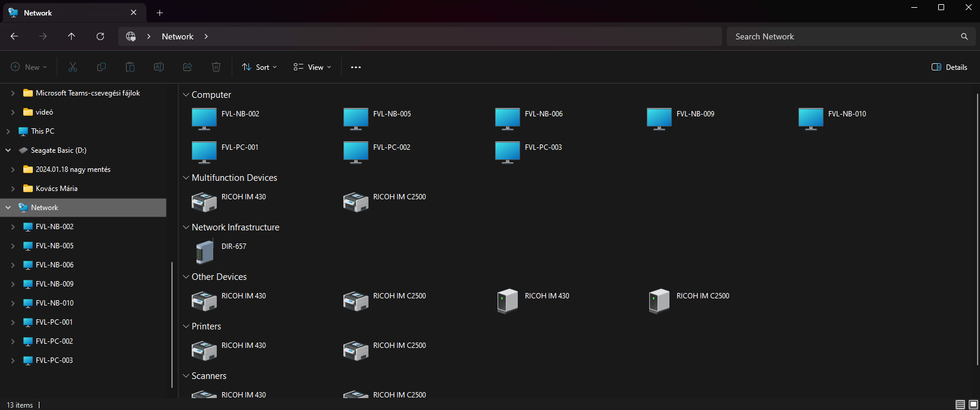Image resolution: width=980 pixels, height=410 pixels.
Task: Open the New dropdown menu
Action: click(29, 67)
